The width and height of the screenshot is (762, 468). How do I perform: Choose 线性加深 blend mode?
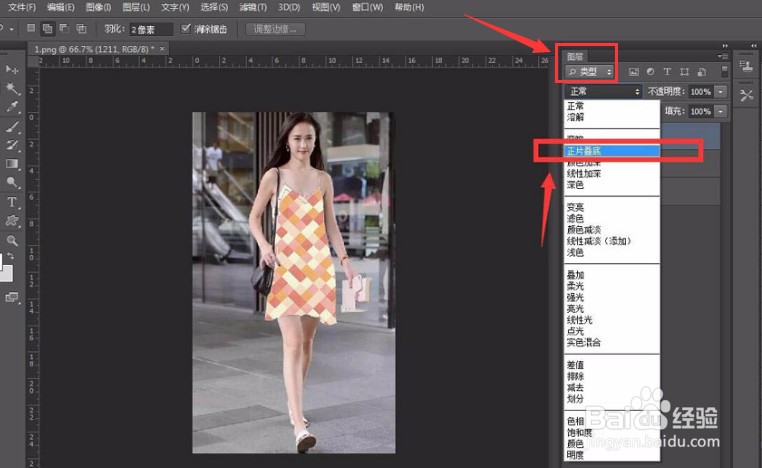point(612,173)
